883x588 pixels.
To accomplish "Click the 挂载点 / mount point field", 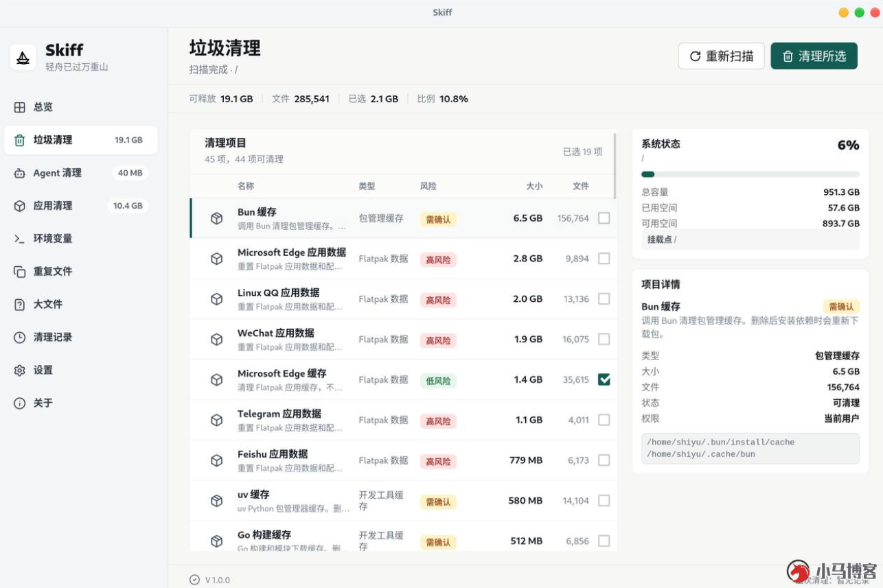I will [750, 239].
